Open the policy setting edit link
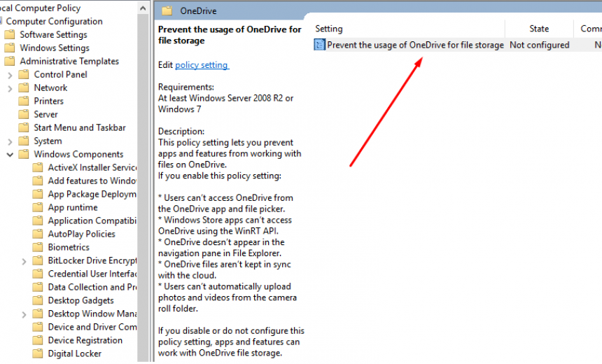This screenshot has width=602, height=364. tap(202, 65)
